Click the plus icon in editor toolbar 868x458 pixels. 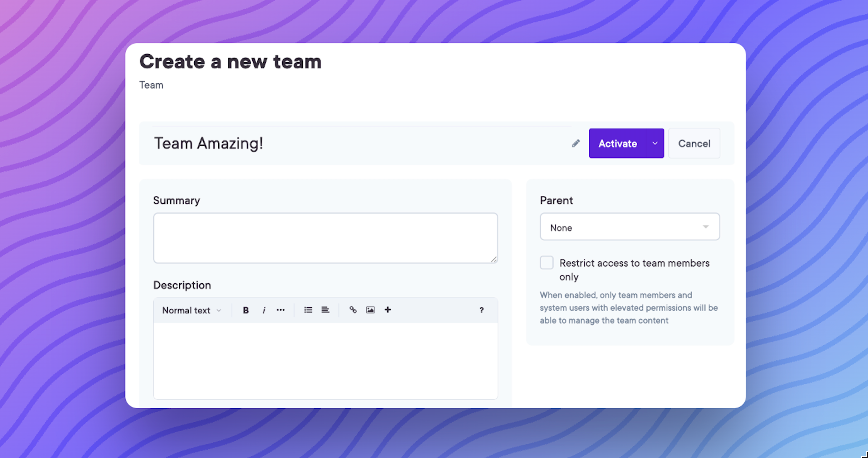tap(388, 310)
